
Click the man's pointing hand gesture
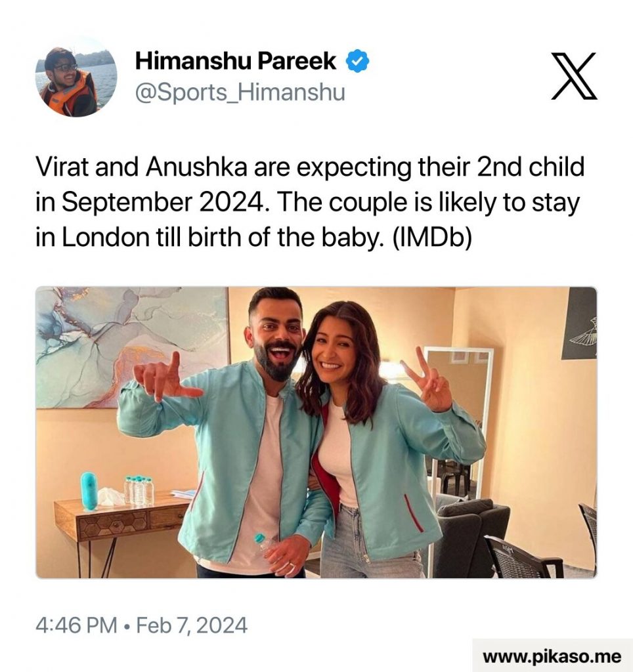click(x=166, y=379)
